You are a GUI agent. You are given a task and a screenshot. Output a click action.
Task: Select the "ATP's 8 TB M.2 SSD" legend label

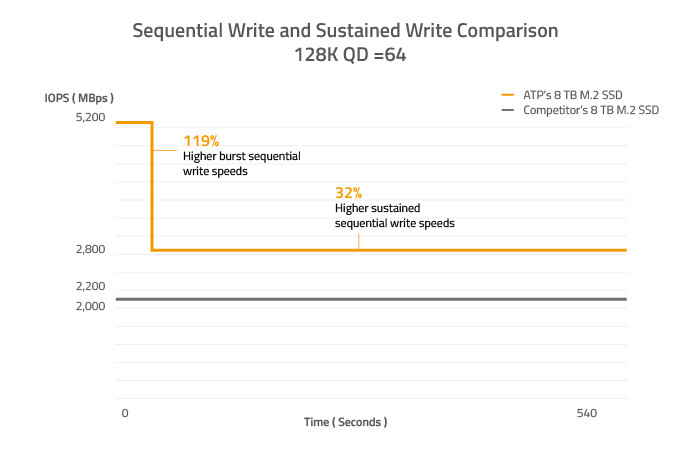click(x=575, y=93)
